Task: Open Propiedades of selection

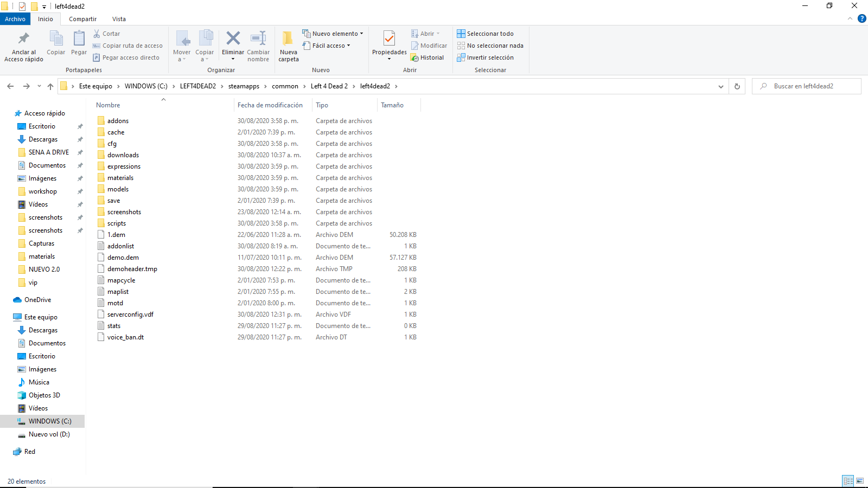Action: point(390,46)
